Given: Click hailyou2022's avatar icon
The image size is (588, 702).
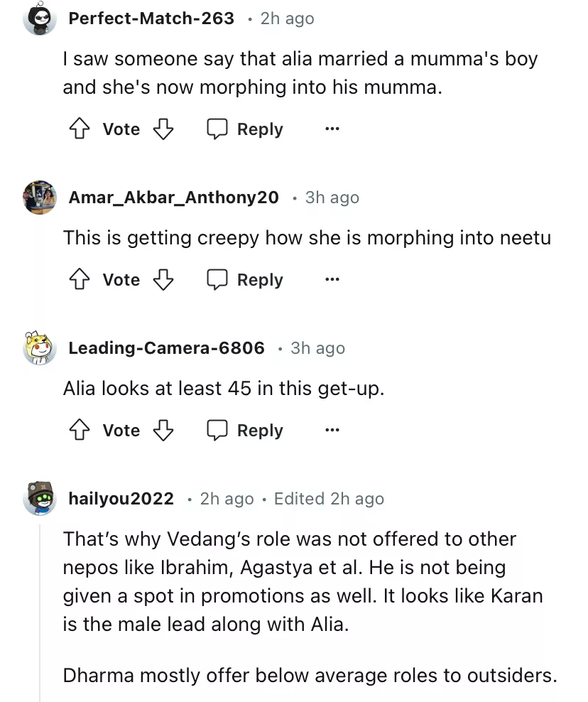Looking at the screenshot, I should (40, 499).
